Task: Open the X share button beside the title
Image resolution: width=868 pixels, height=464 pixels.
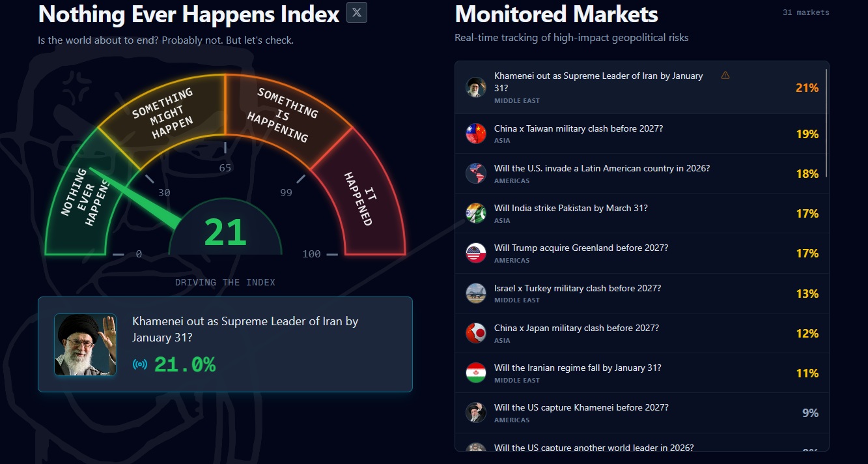Action: coord(357,12)
